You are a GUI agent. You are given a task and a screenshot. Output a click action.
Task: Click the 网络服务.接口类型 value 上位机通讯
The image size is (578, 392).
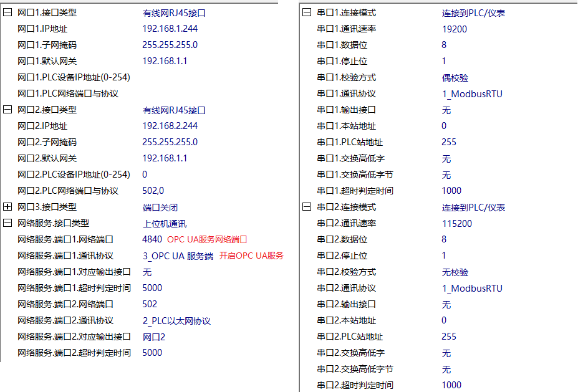(x=165, y=224)
